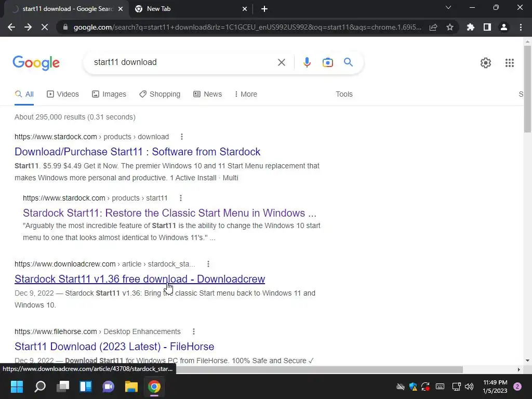Click the scroll down arrow

(x=527, y=361)
